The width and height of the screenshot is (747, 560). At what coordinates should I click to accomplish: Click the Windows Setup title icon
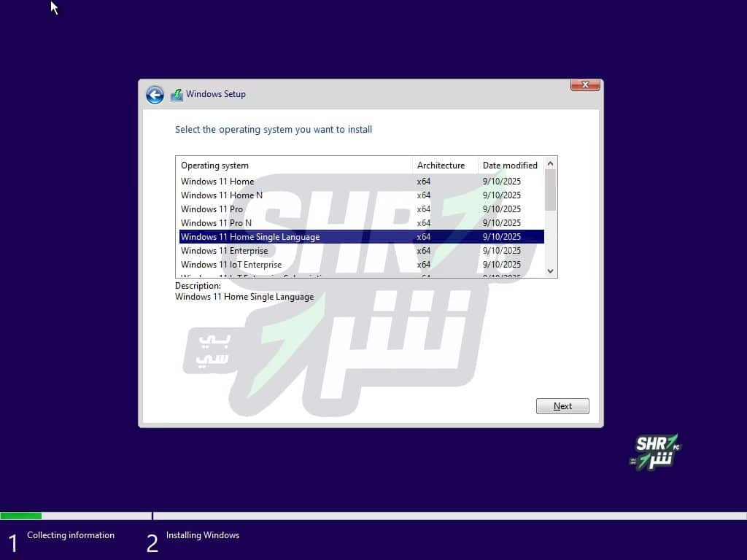tap(177, 95)
